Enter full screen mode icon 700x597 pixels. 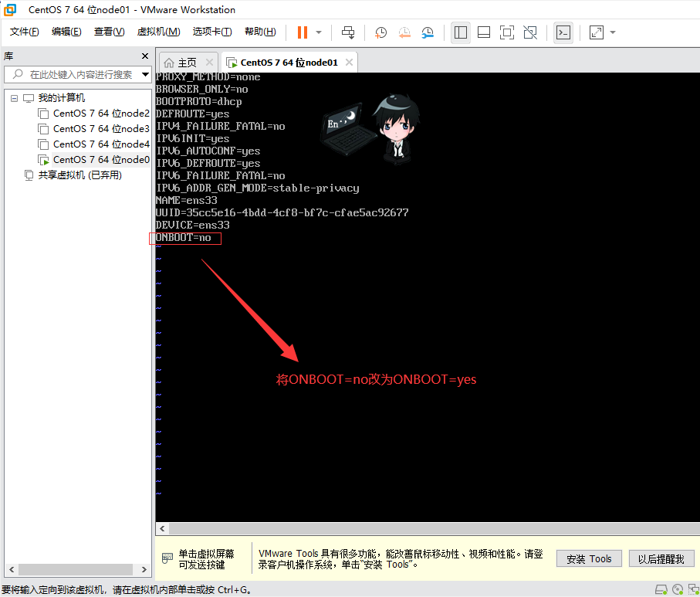(507, 32)
